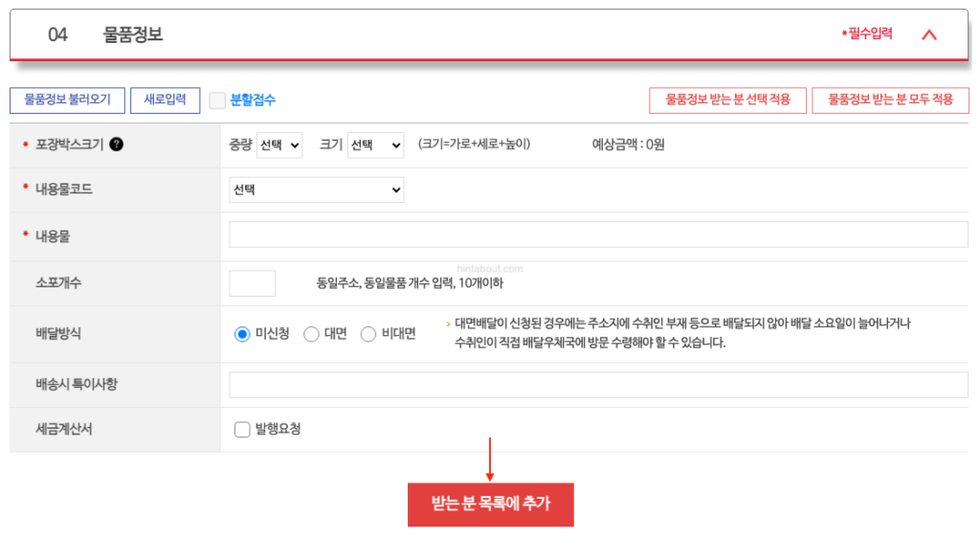This screenshot has height=539, width=980.
Task: Click the 물품정보 불러오기 button
Action: pyautogui.click(x=68, y=101)
